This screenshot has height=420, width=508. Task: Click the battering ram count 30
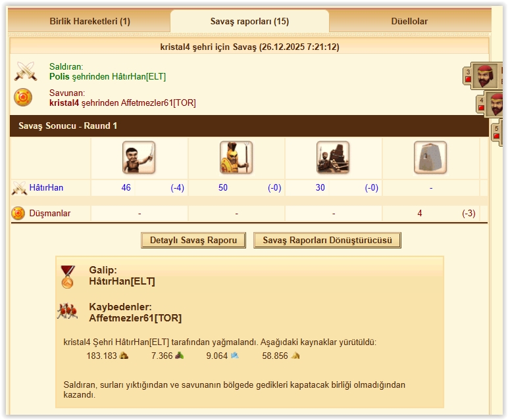pos(320,188)
